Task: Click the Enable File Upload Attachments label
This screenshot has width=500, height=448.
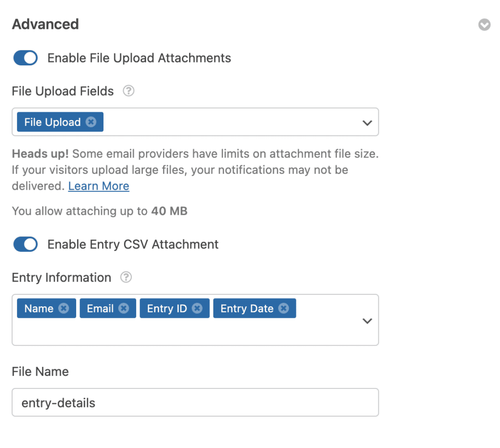Action: tap(139, 58)
